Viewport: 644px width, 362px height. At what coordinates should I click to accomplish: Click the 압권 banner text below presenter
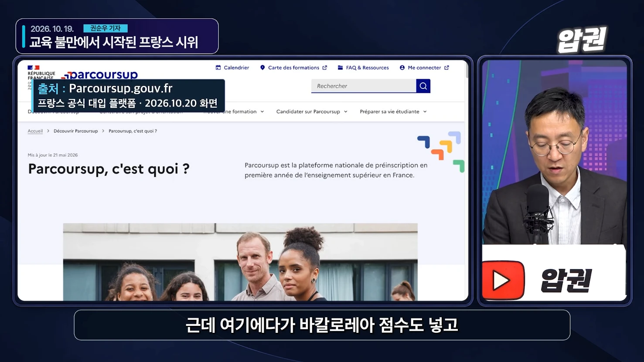pos(566,280)
